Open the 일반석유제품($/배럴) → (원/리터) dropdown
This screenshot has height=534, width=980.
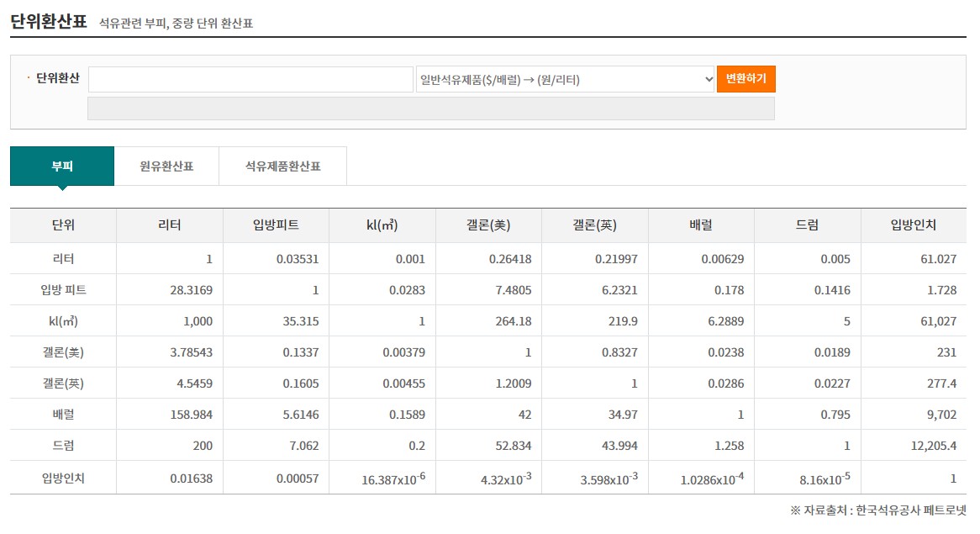click(565, 79)
